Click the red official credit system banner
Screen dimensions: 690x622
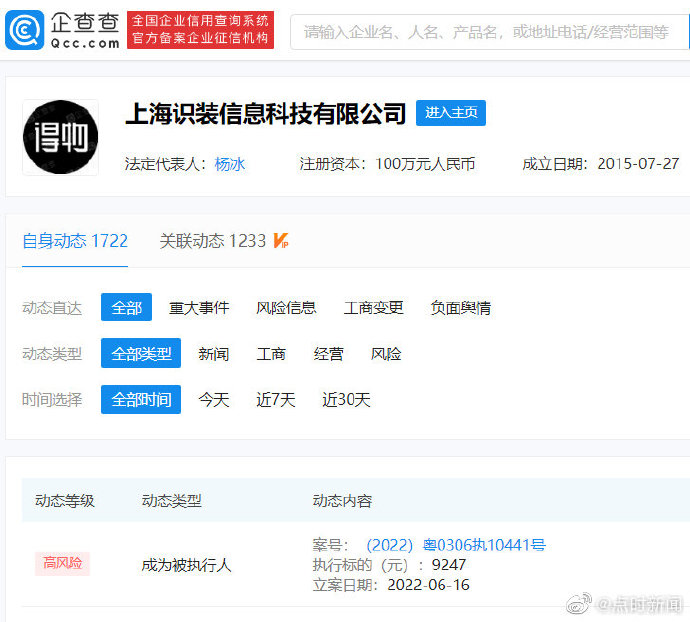(x=201, y=30)
